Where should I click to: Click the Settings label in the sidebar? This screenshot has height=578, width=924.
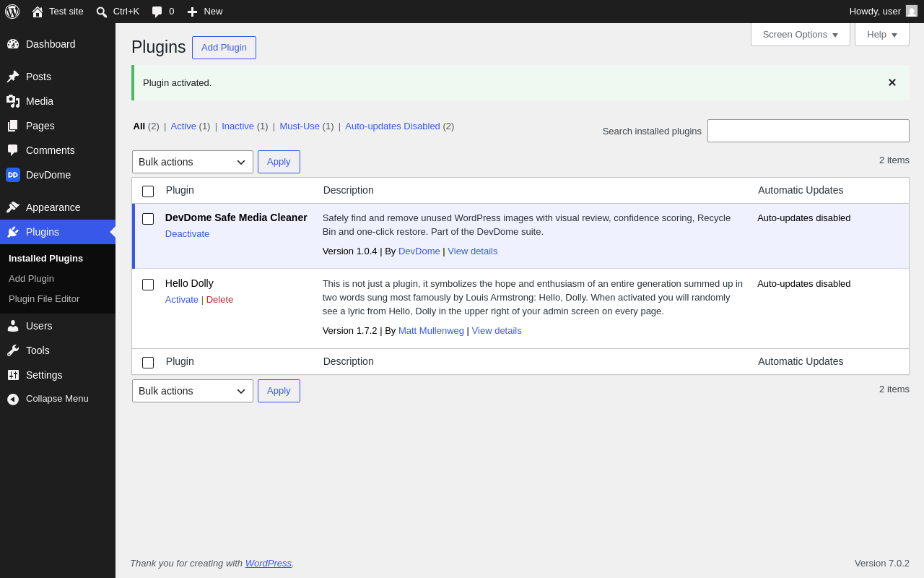click(x=44, y=375)
